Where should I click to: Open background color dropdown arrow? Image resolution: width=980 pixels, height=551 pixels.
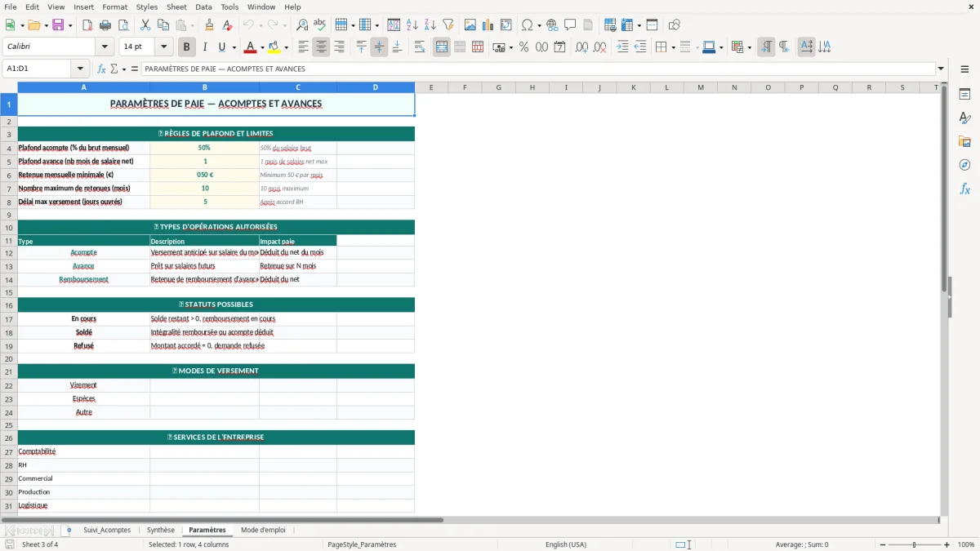tap(286, 47)
